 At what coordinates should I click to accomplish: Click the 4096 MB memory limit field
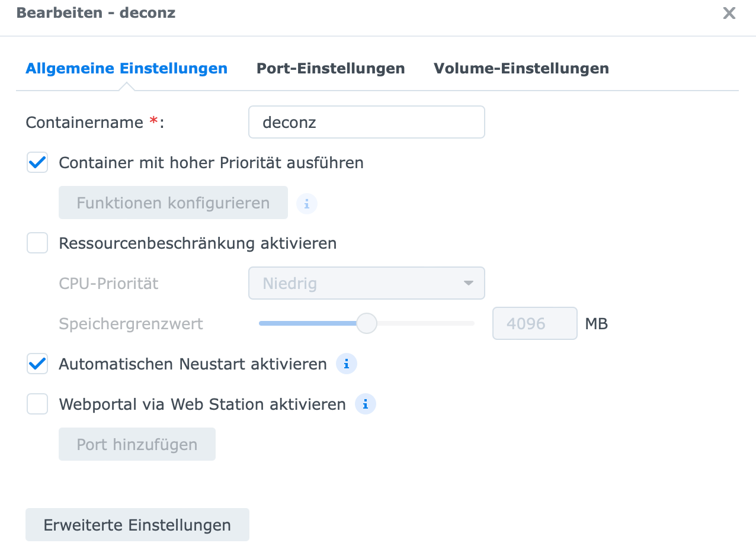(x=535, y=323)
